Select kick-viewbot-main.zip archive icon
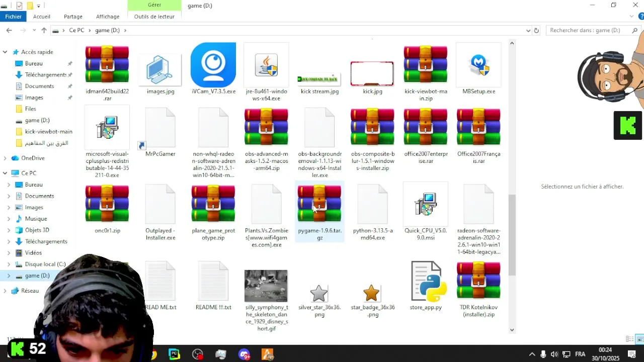This screenshot has height=362, width=644. point(426,64)
